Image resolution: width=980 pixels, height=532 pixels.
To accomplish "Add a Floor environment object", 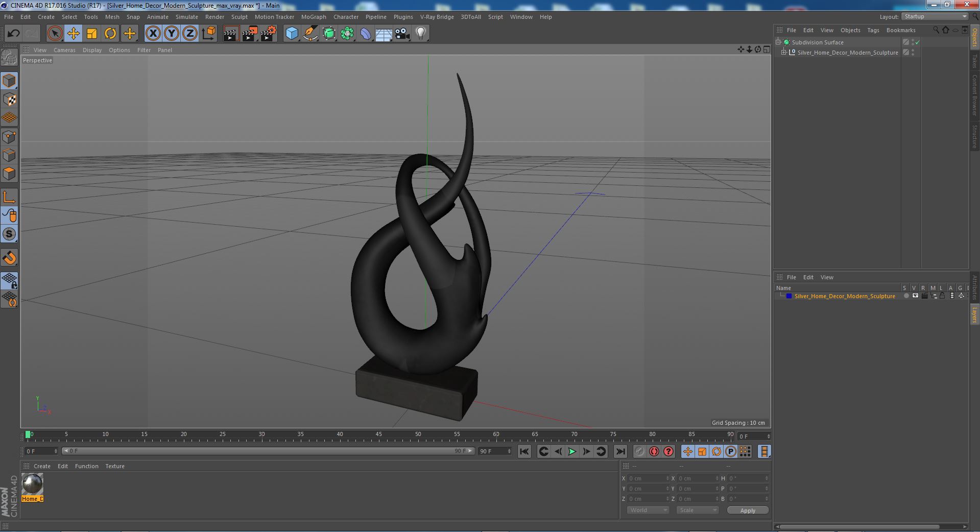I will click(x=384, y=34).
